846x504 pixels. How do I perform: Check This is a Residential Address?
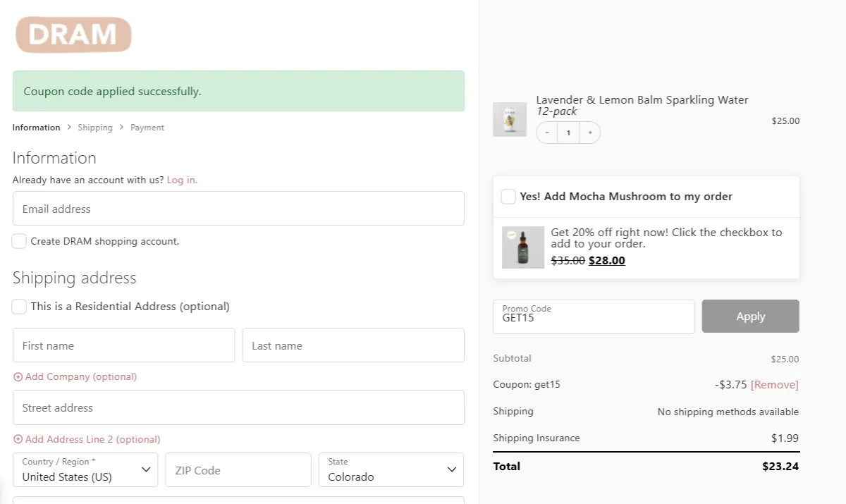pos(19,307)
